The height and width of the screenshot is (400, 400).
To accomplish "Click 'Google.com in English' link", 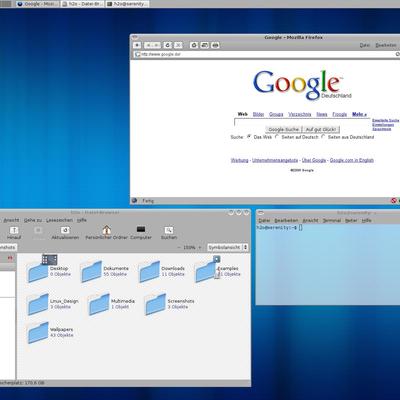I will [x=352, y=160].
